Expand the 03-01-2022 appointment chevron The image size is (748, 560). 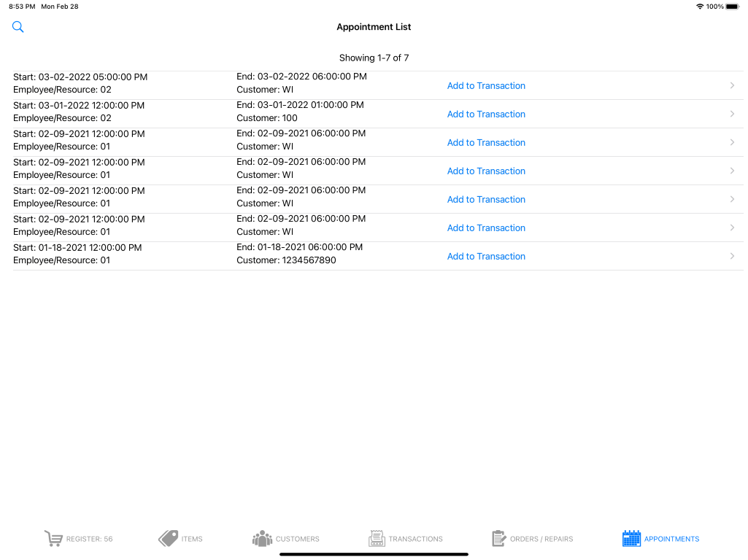tap(732, 114)
